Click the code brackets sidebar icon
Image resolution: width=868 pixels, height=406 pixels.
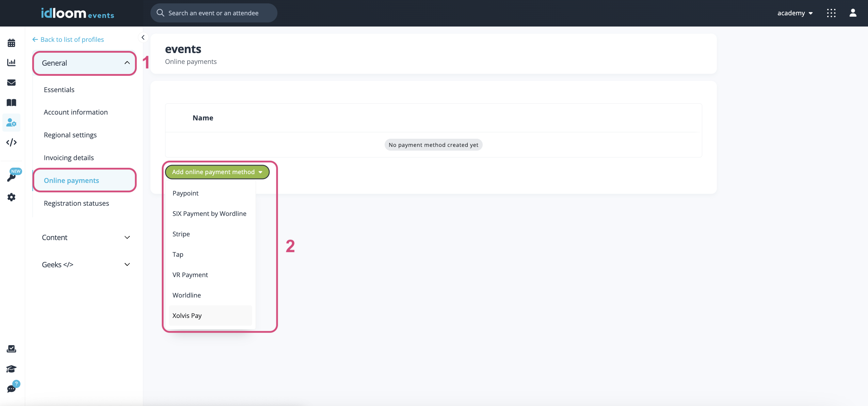click(x=11, y=142)
